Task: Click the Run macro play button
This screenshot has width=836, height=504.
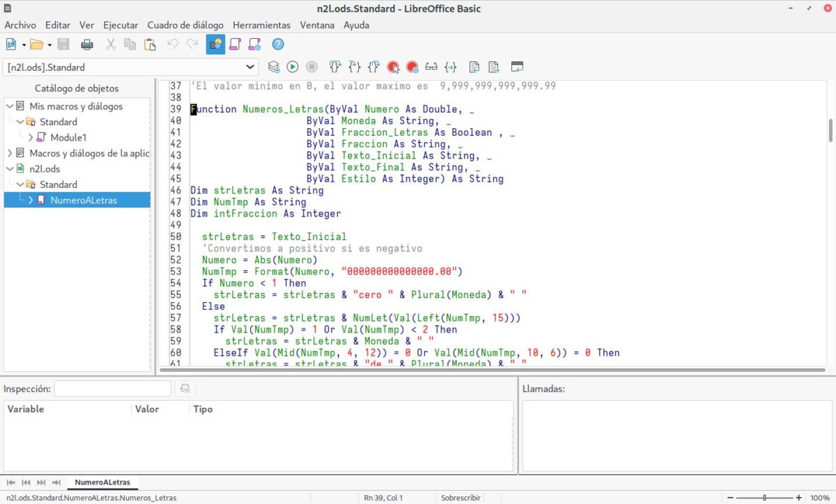Action: (293, 67)
